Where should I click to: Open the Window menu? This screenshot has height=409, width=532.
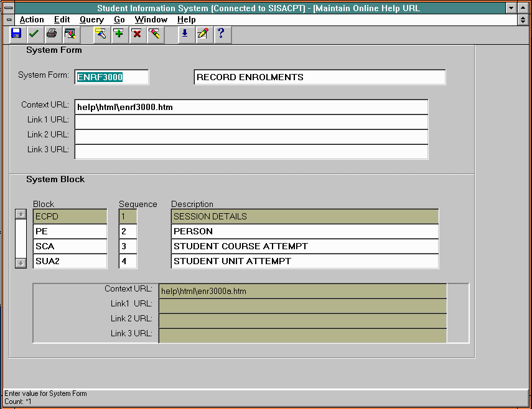[x=151, y=19]
